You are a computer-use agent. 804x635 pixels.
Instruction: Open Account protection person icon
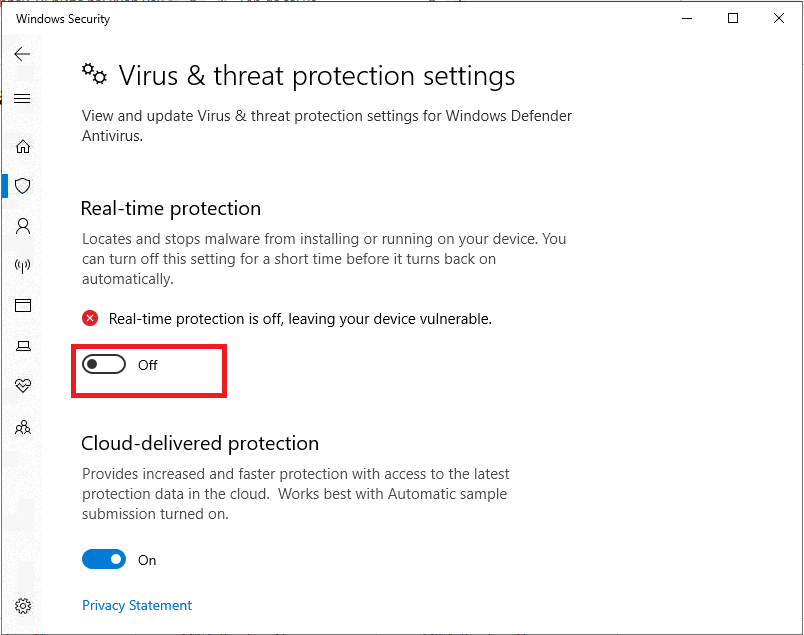23,226
